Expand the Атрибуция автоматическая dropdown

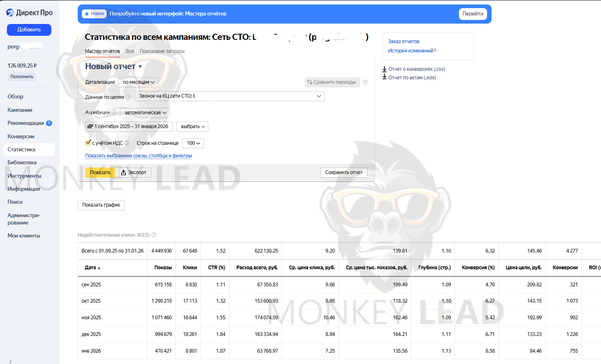click(x=145, y=113)
